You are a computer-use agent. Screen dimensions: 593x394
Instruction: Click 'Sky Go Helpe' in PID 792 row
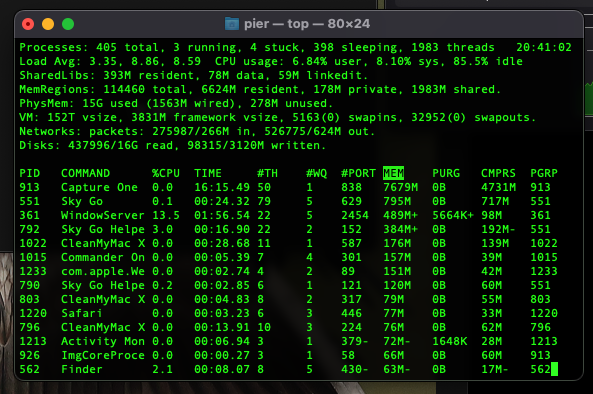[x=103, y=229]
